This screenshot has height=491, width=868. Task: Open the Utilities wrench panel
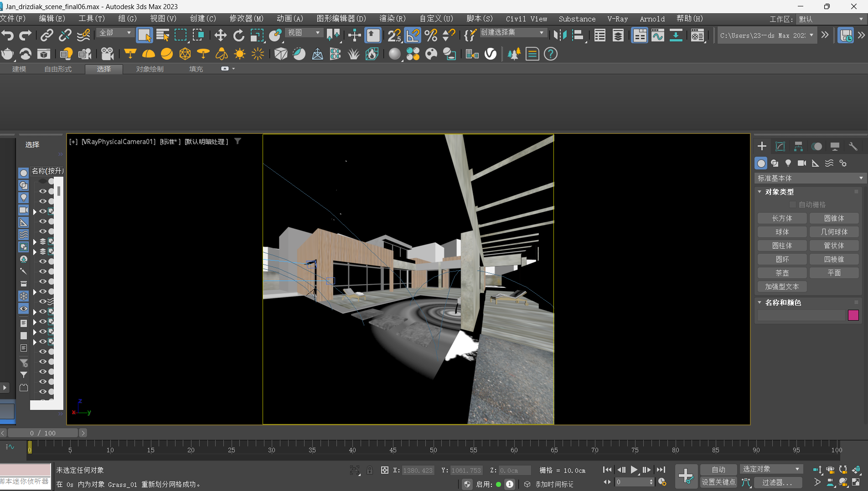(x=852, y=146)
